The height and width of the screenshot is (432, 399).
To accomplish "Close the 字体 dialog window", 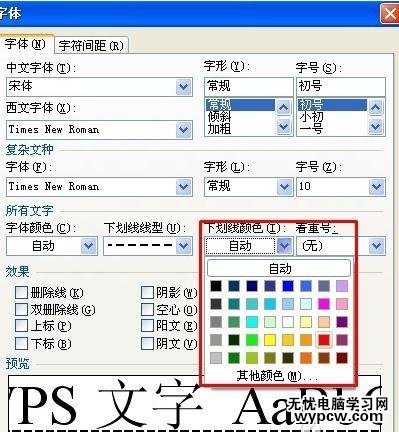I will pyautogui.click(x=389, y=14).
